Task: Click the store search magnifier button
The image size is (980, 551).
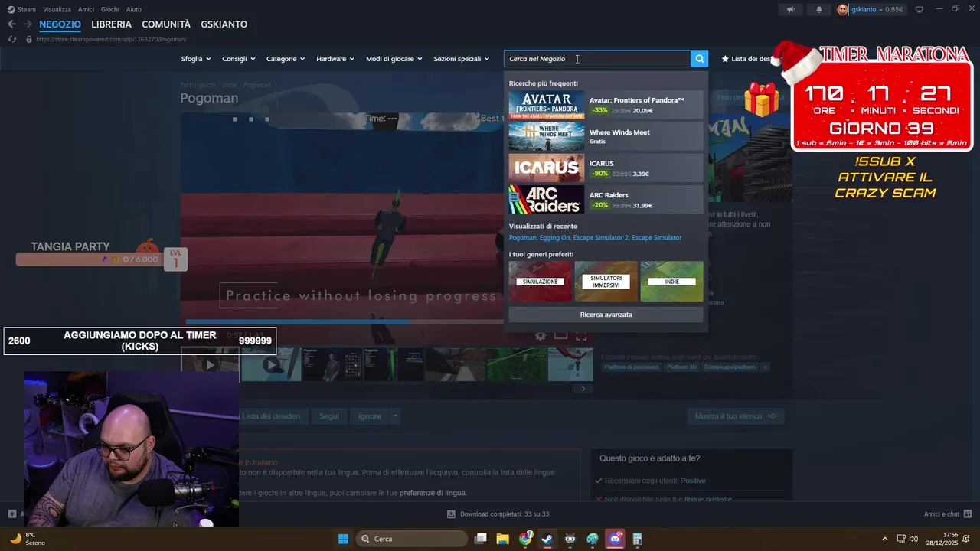Action: 699,59
